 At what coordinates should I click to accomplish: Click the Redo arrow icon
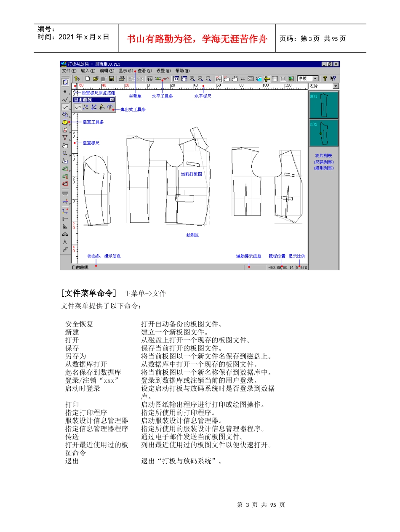(140, 79)
